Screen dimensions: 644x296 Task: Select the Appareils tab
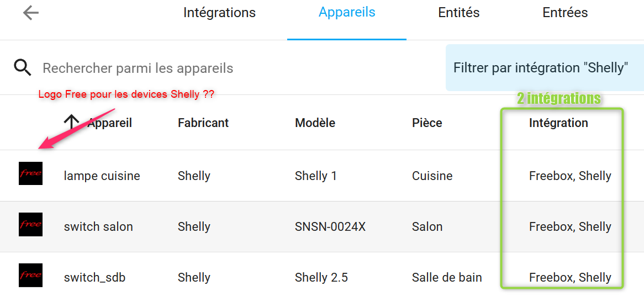347,12
